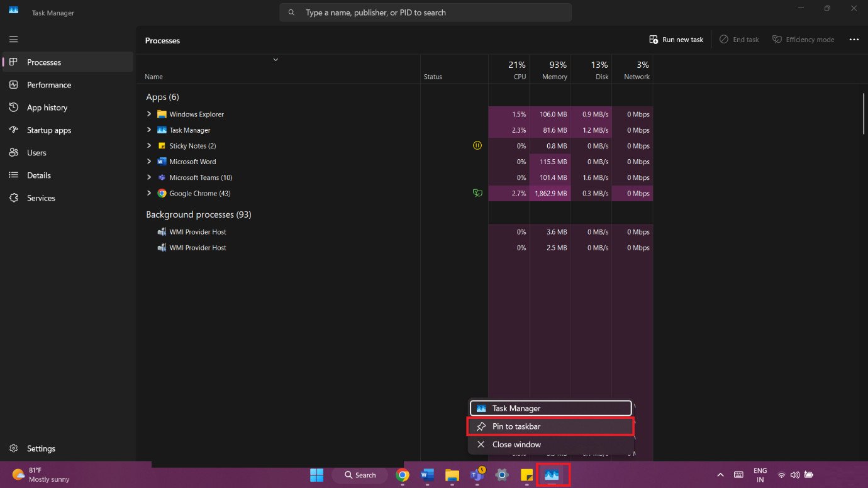Screen dimensions: 868x488
Task: Open Windows Start button on taskbar
Action: click(316, 475)
